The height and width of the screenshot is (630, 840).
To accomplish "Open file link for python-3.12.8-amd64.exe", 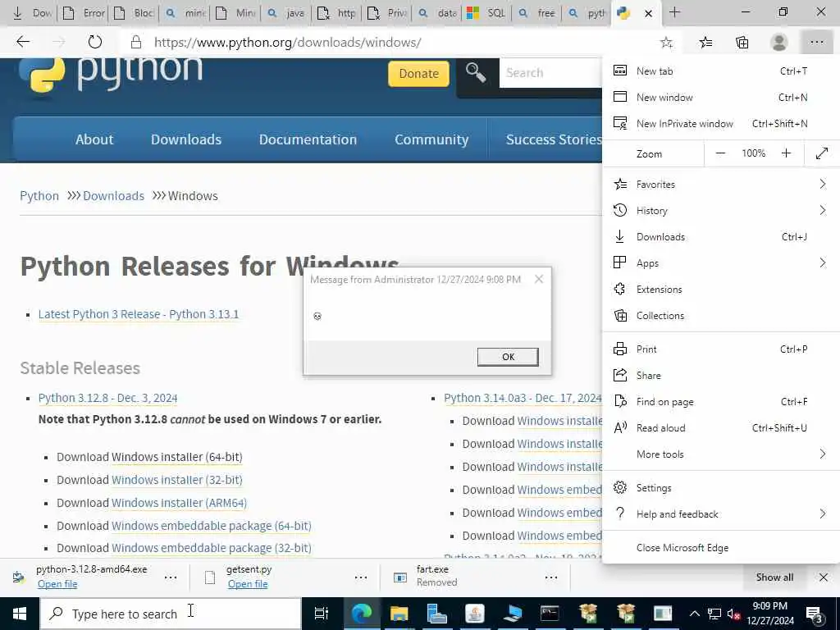I will coord(57,584).
